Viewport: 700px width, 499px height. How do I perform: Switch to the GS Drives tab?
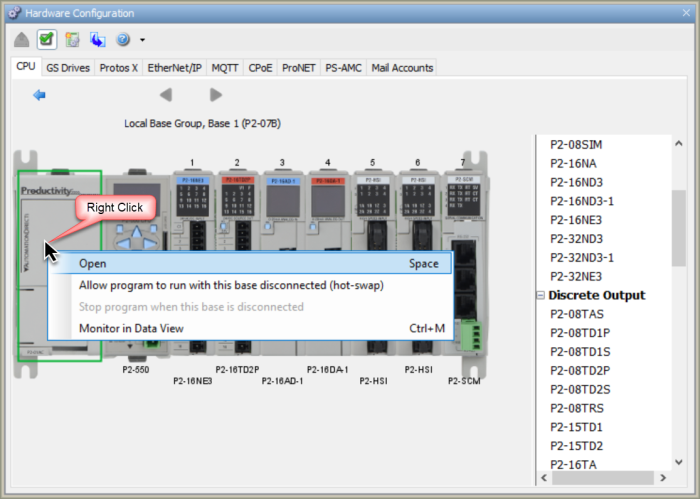(x=68, y=68)
